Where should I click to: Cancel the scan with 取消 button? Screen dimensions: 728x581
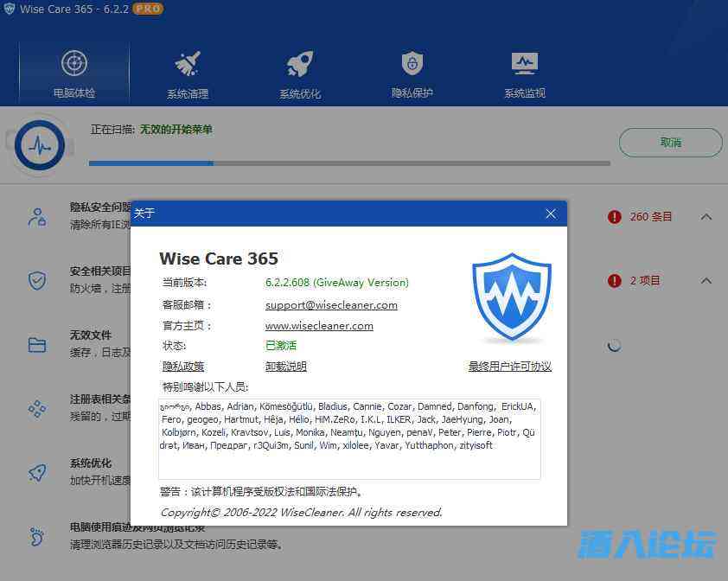point(670,143)
